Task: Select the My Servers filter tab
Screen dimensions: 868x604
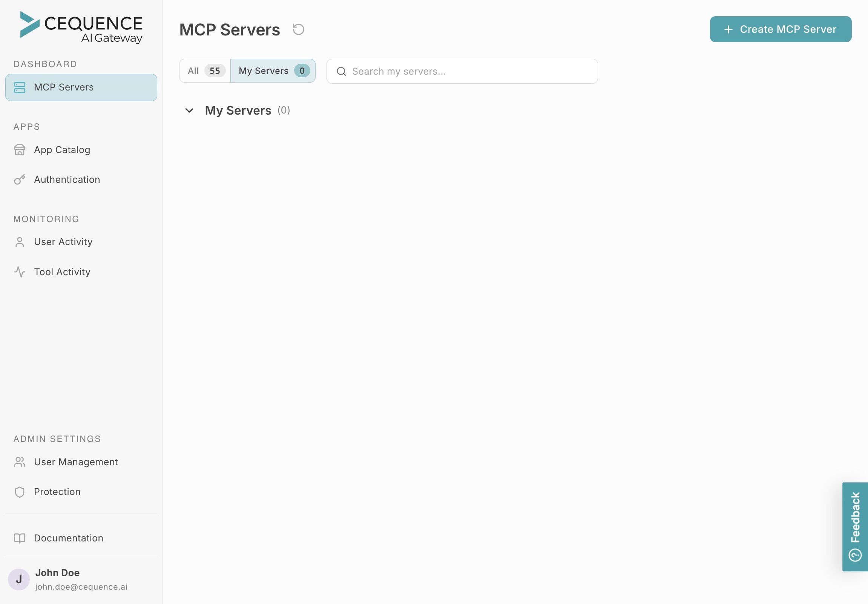Action: click(x=273, y=71)
